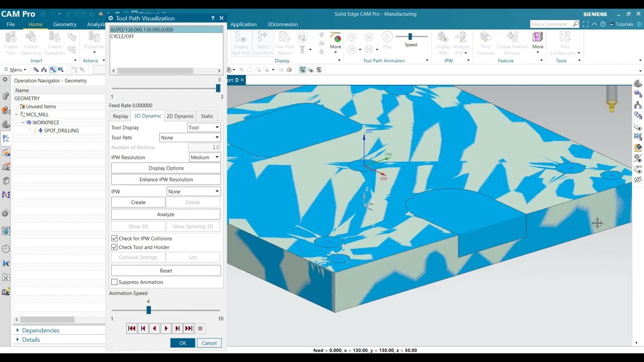Open the Menu dropdown

point(15,70)
